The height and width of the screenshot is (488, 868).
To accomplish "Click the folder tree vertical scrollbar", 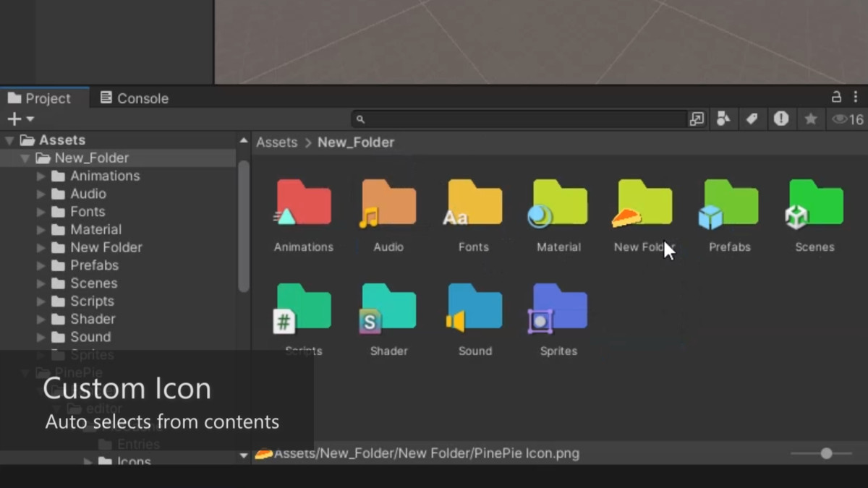I will click(244, 226).
